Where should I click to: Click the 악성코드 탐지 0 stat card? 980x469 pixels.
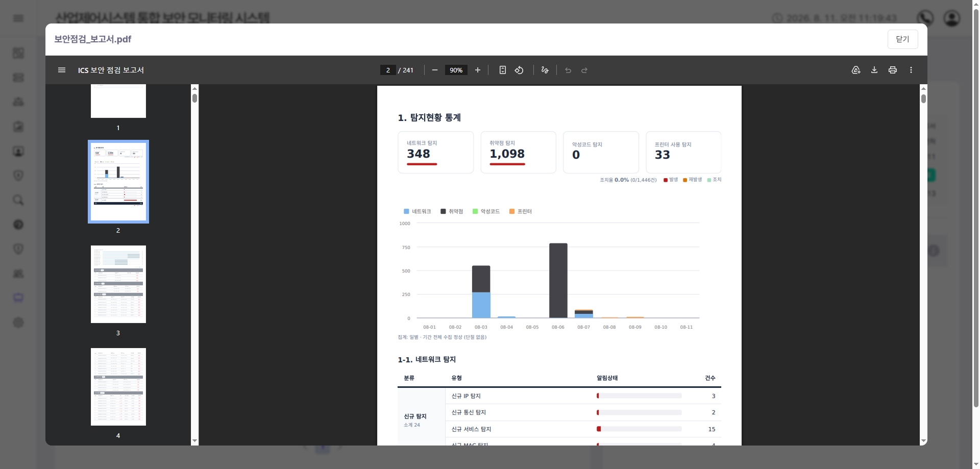[601, 152]
